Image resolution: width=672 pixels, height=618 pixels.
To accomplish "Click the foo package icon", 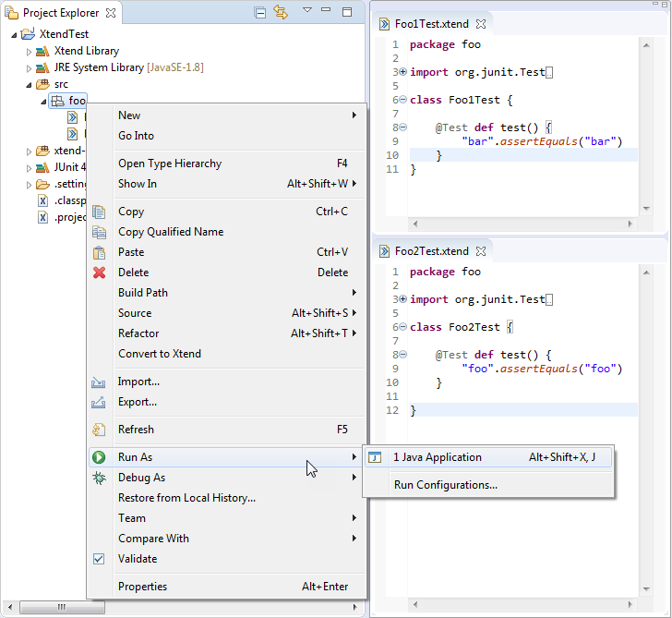I will 57,102.
